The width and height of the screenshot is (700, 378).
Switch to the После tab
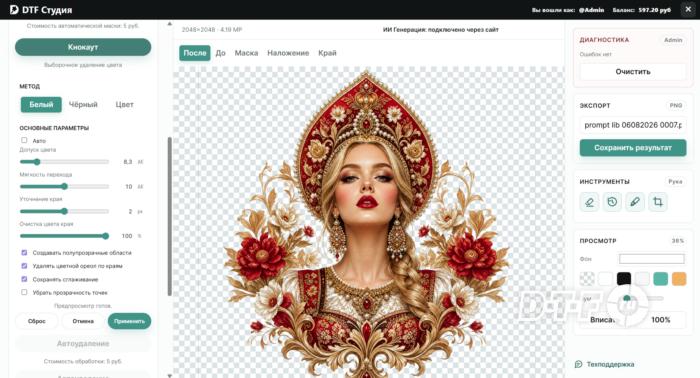[195, 53]
